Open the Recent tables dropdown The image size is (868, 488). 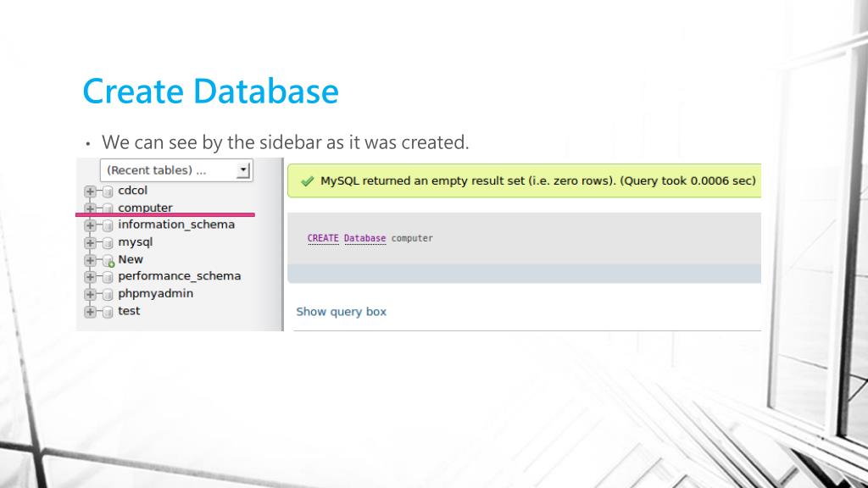point(176,170)
